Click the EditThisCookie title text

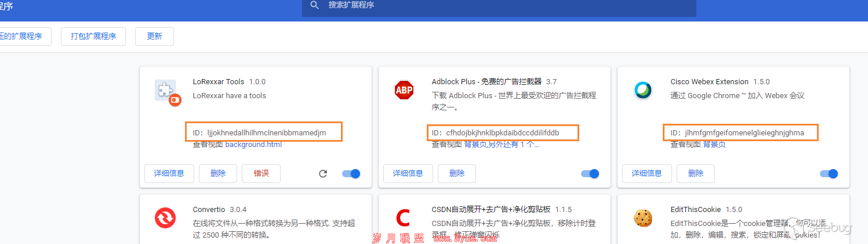(x=695, y=209)
